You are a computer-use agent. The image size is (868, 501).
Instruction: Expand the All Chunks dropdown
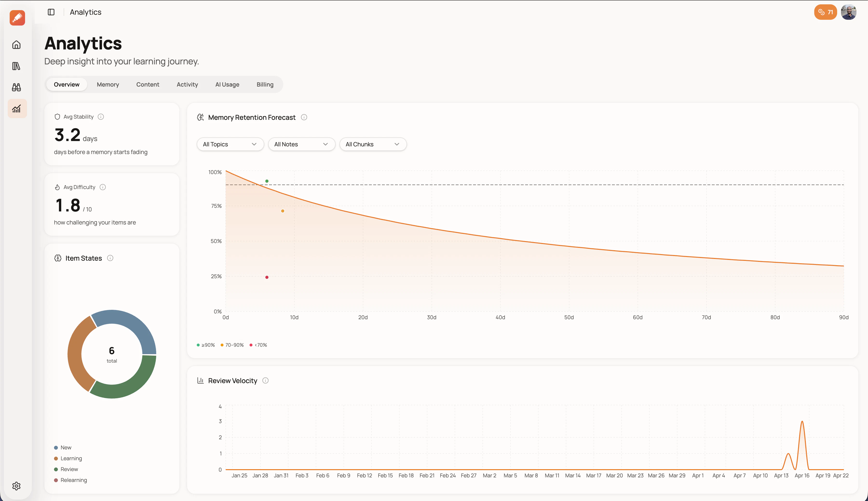click(373, 144)
